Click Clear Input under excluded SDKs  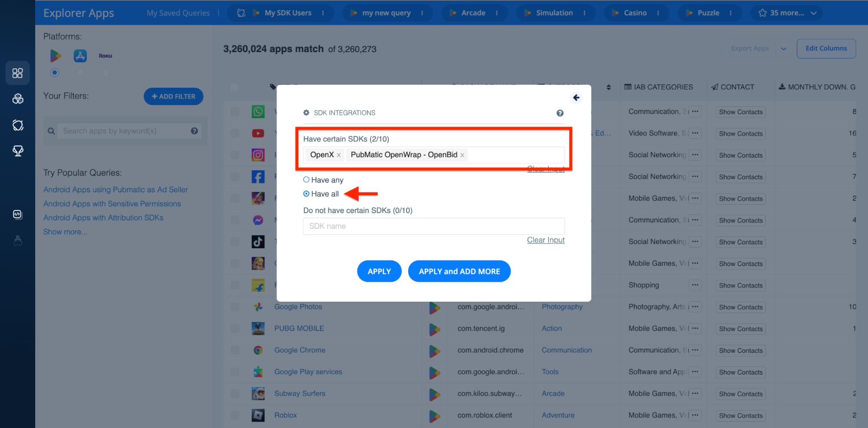tap(546, 240)
